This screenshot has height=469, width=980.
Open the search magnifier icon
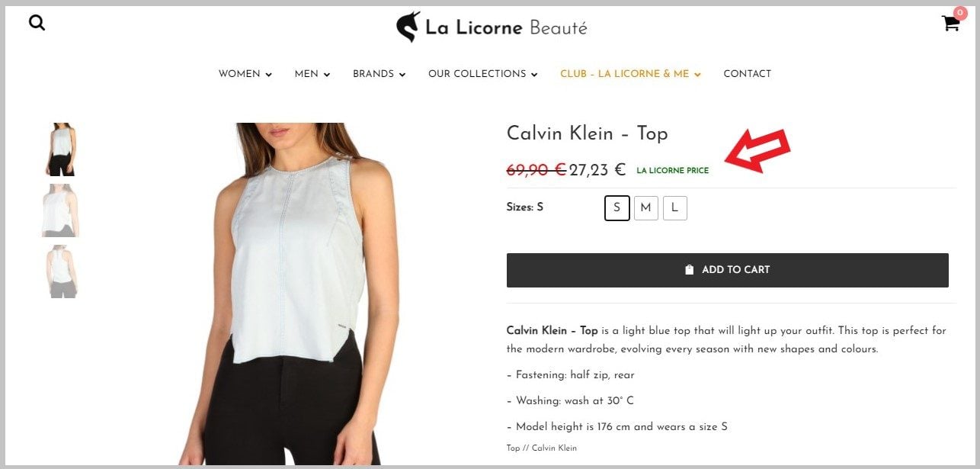pyautogui.click(x=37, y=23)
